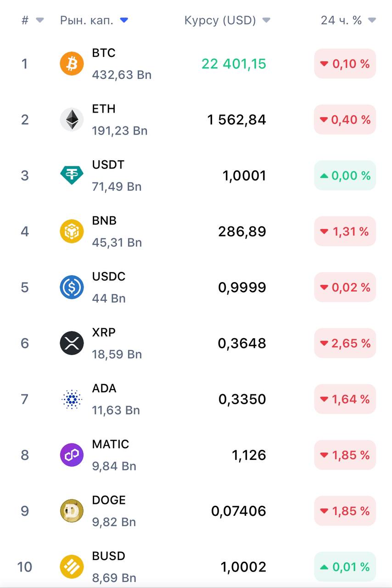Open the ETH ticker link
This screenshot has height=588, width=392.
pyautogui.click(x=104, y=109)
